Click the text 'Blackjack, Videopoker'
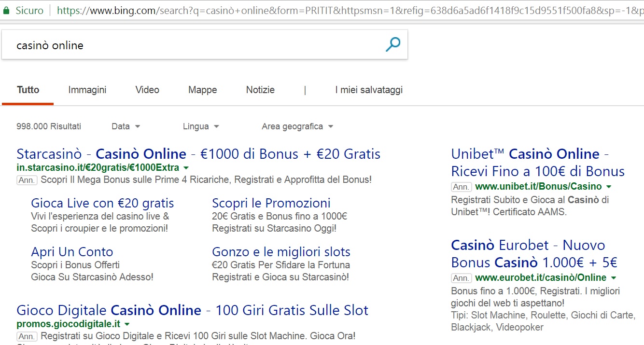 click(x=497, y=328)
